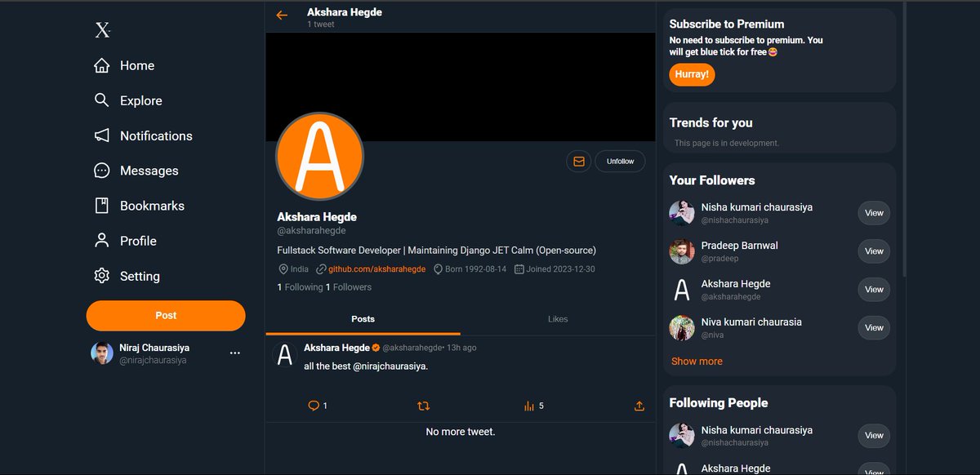Click the Hurray! button
980x475 pixels.
tap(693, 75)
